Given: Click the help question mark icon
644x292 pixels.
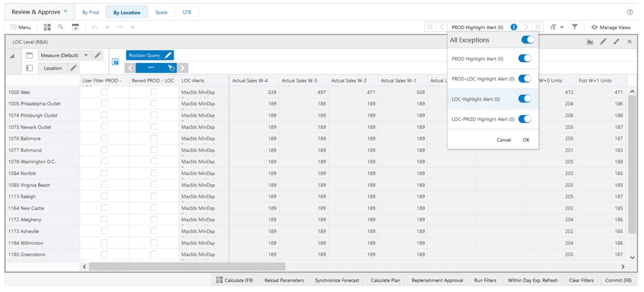Looking at the screenshot, I should [630, 12].
